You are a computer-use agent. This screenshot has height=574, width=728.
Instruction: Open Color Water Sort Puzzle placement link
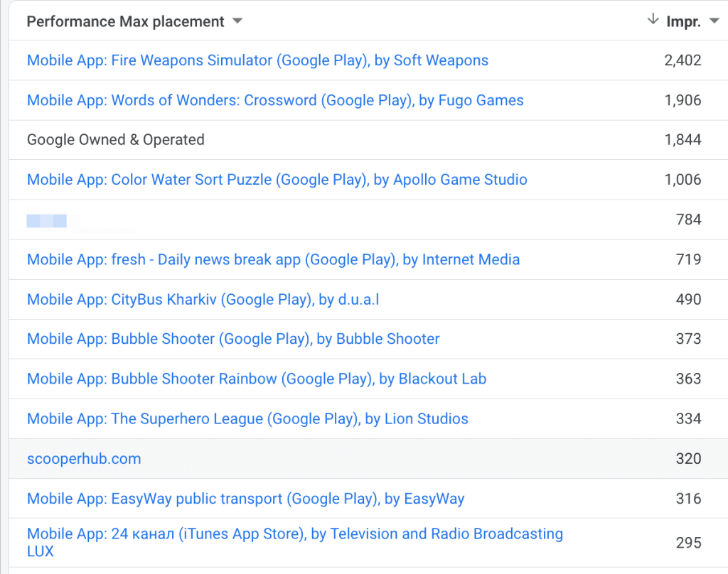click(277, 180)
